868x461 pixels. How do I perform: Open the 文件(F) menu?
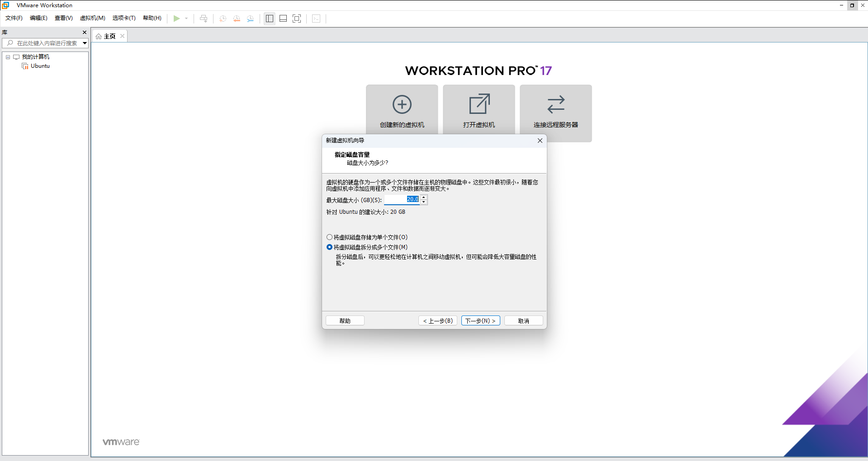pos(14,18)
